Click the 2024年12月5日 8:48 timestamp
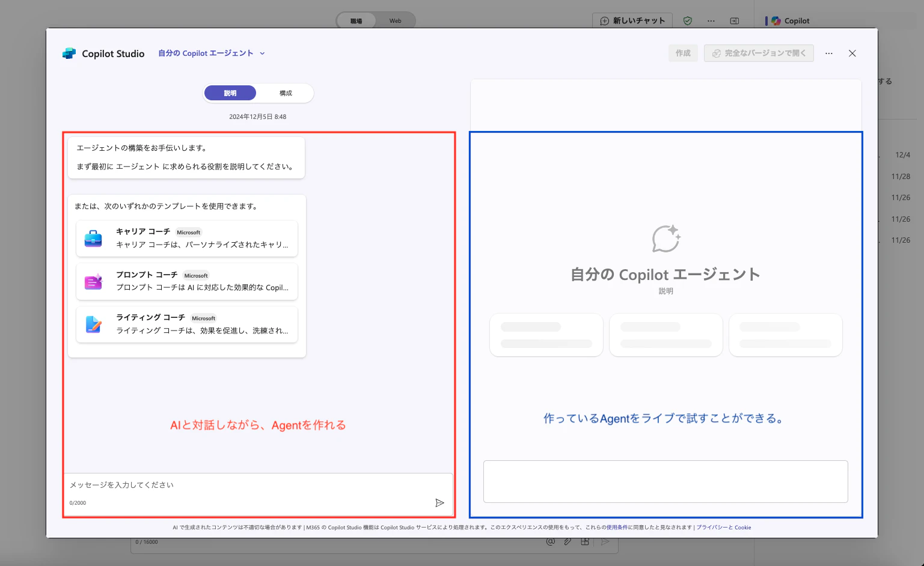This screenshot has height=566, width=924. 257,117
